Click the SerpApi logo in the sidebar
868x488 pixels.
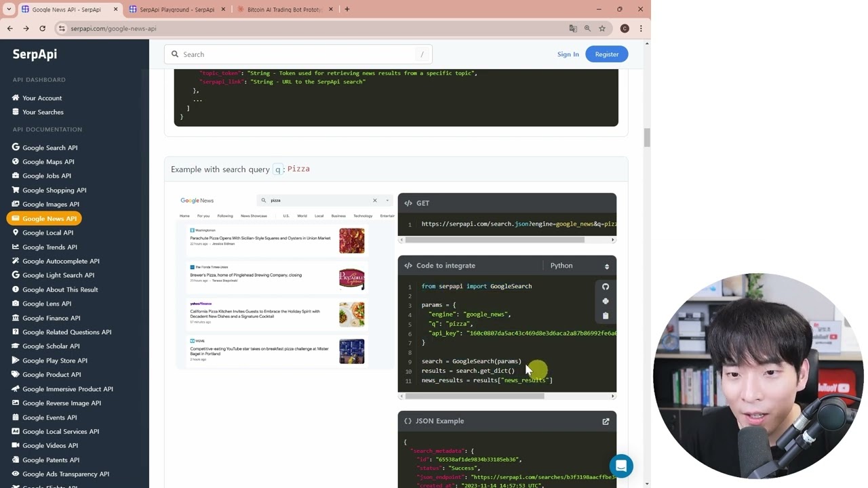pos(35,54)
